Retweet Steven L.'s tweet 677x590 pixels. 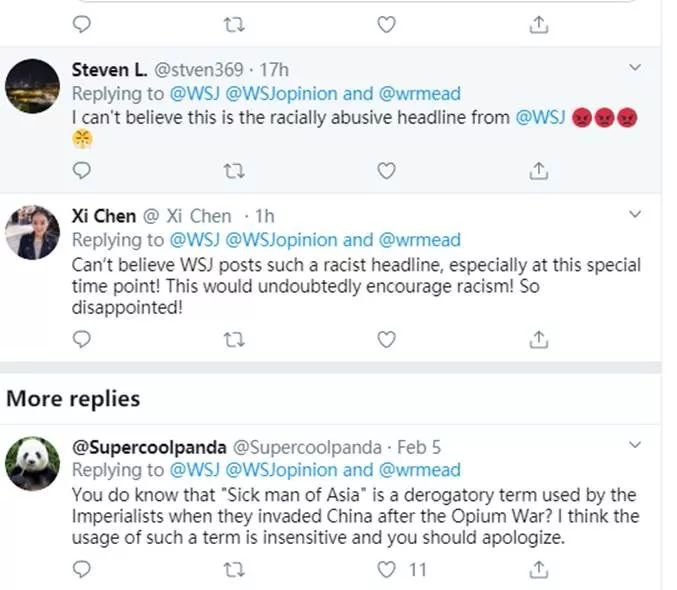tap(235, 171)
